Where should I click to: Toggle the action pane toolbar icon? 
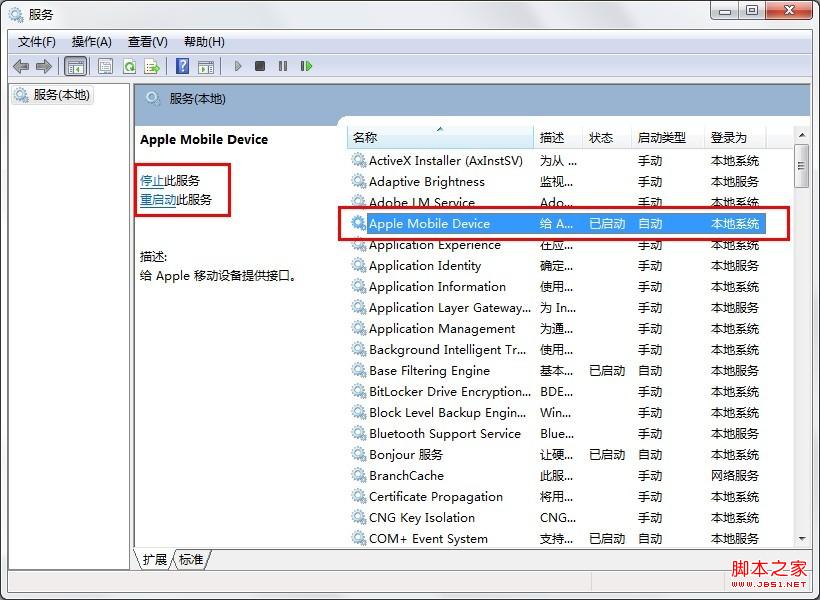pyautogui.click(x=206, y=66)
